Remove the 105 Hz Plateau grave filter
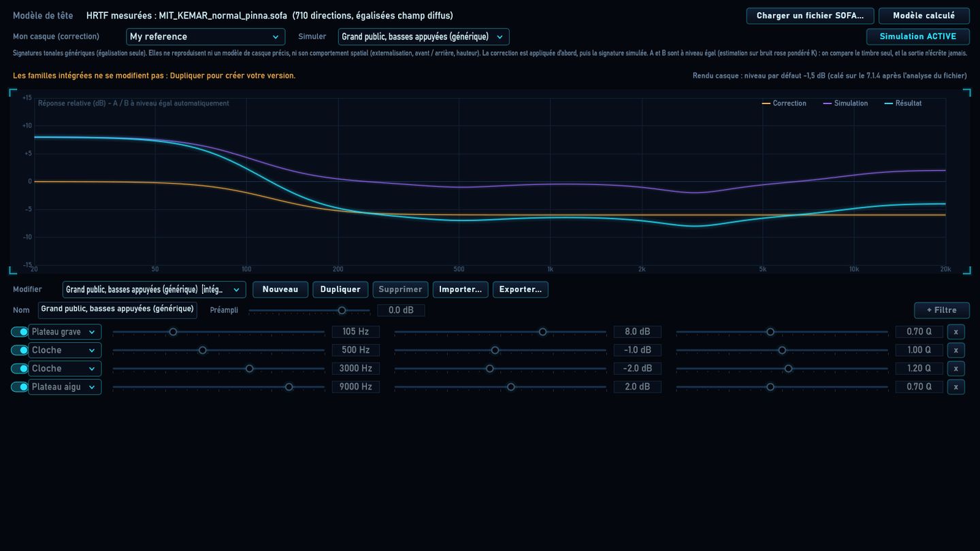Viewport: 980px width, 551px height. pos(955,332)
